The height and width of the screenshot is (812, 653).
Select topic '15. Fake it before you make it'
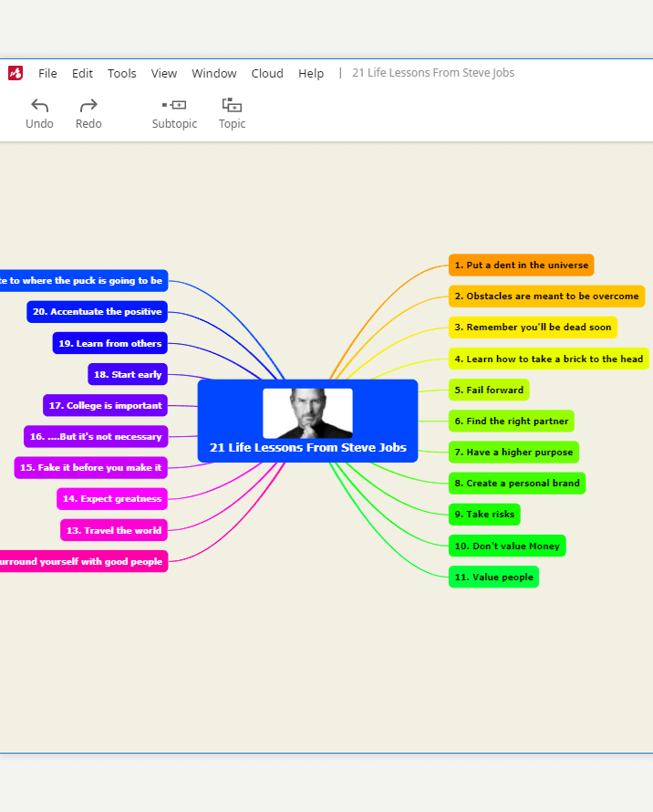click(90, 468)
